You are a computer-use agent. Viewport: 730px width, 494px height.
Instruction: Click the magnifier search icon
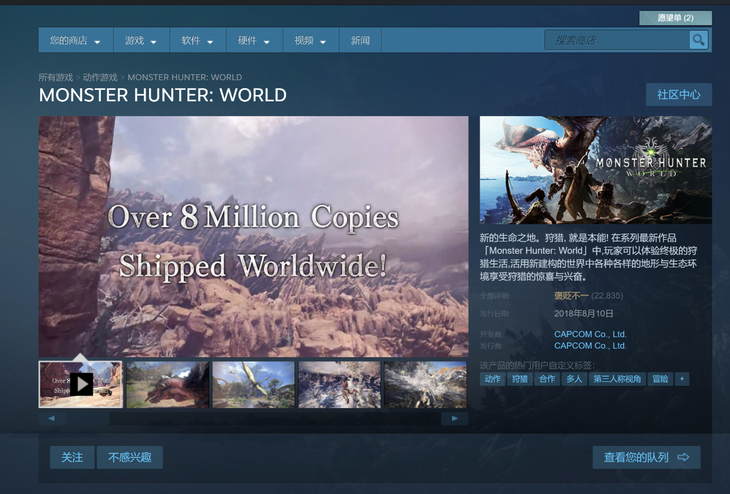698,40
